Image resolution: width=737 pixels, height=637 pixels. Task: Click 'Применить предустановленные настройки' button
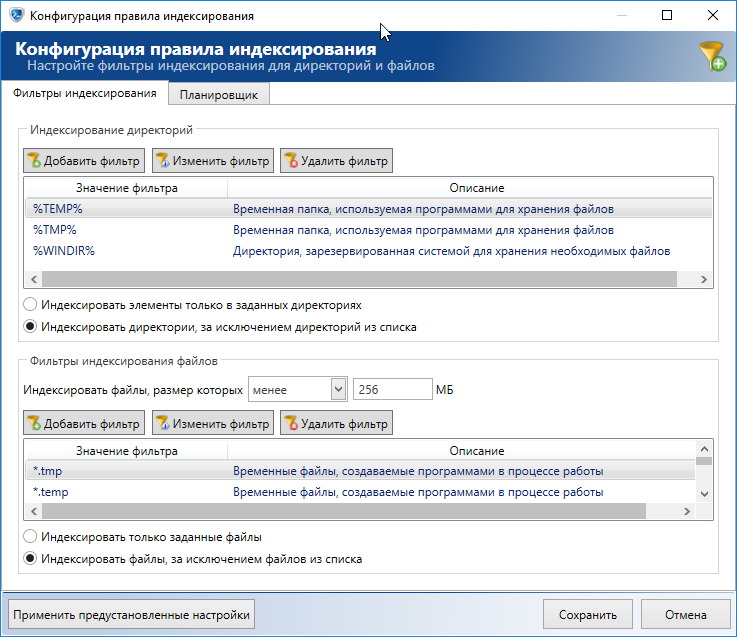pyautogui.click(x=130, y=615)
